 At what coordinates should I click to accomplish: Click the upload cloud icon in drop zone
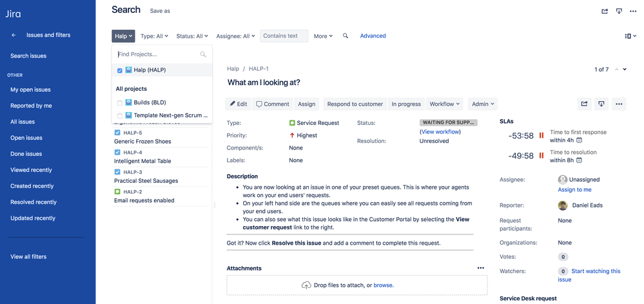click(306, 285)
